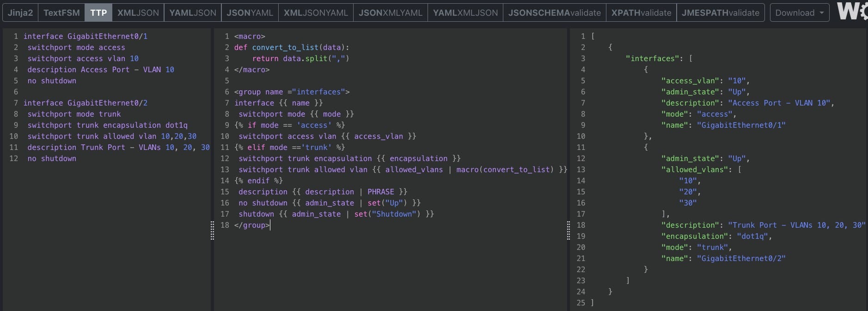Click '"name": "GigabitEthernet0/1"' in output
Viewport: 868px width, 311px height.
pos(723,125)
